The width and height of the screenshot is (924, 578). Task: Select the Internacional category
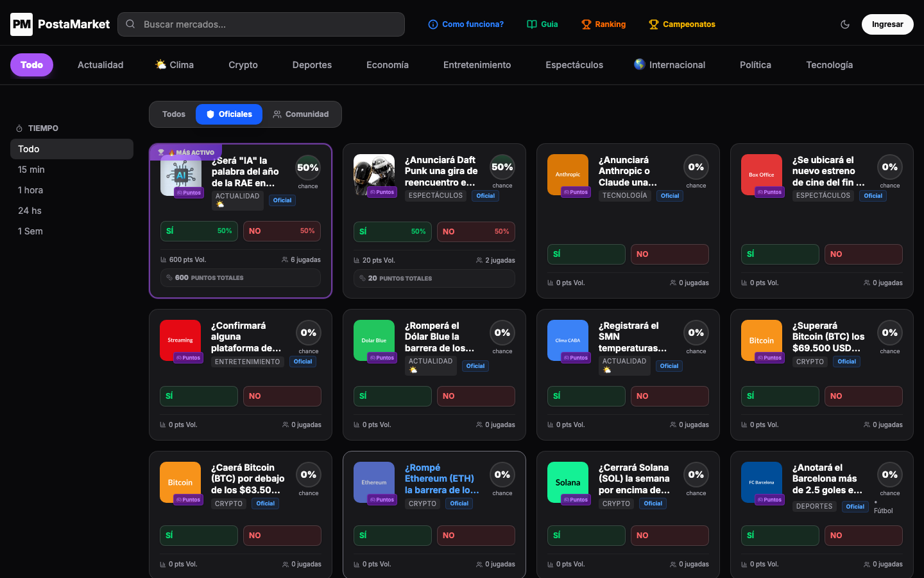click(670, 65)
